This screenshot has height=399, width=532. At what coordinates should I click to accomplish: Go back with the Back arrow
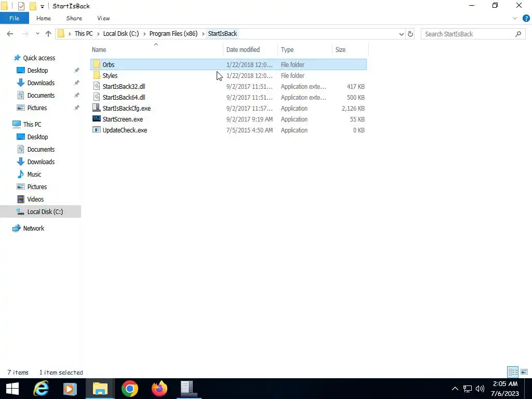tap(10, 34)
